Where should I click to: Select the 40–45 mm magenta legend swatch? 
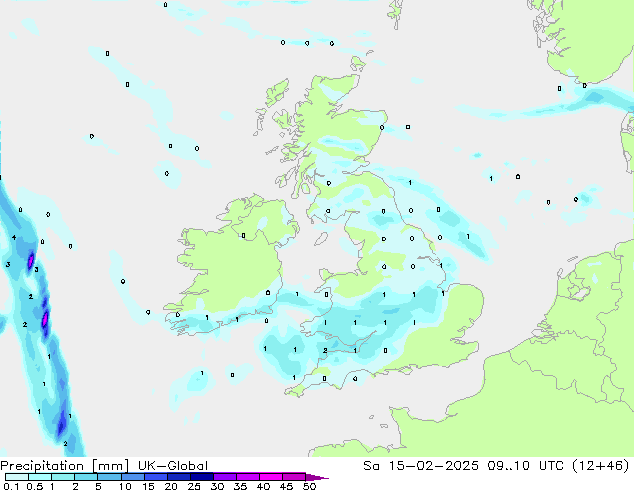[271, 477]
